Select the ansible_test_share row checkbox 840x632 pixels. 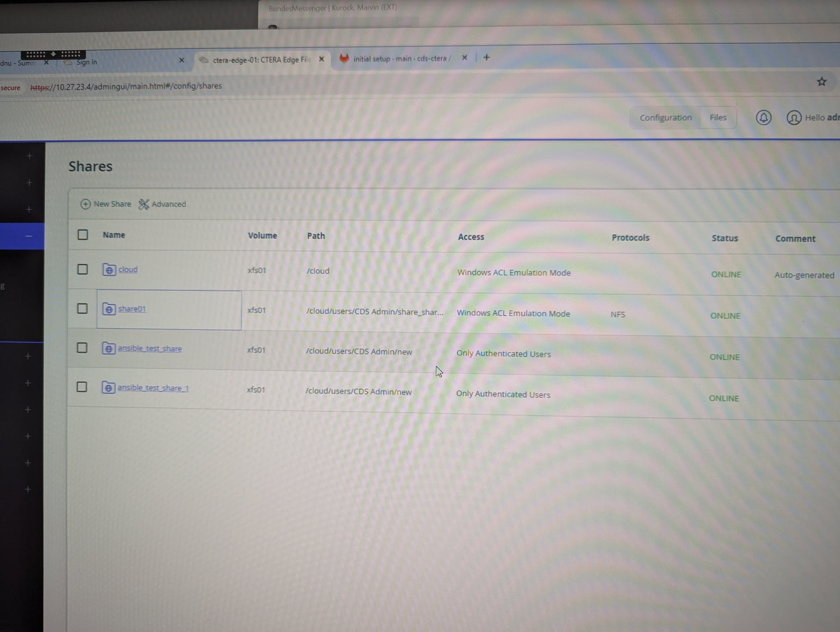82,348
